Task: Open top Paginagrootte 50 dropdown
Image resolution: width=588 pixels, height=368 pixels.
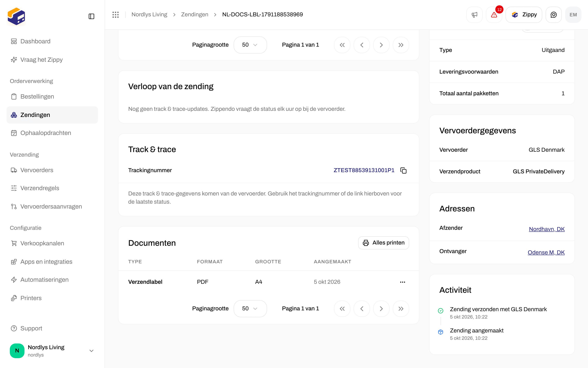Action: [x=250, y=45]
